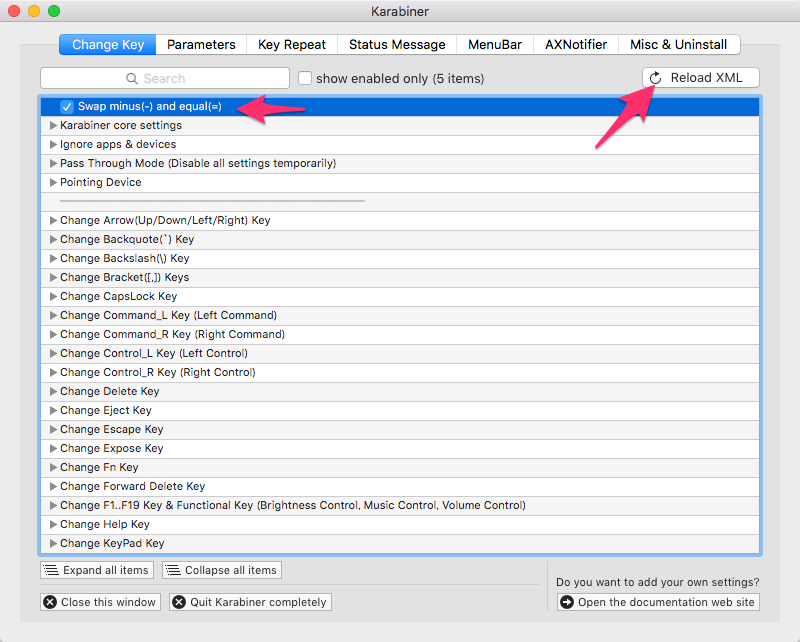Go to the Status Message tab
This screenshot has height=642, width=800.
(x=397, y=45)
